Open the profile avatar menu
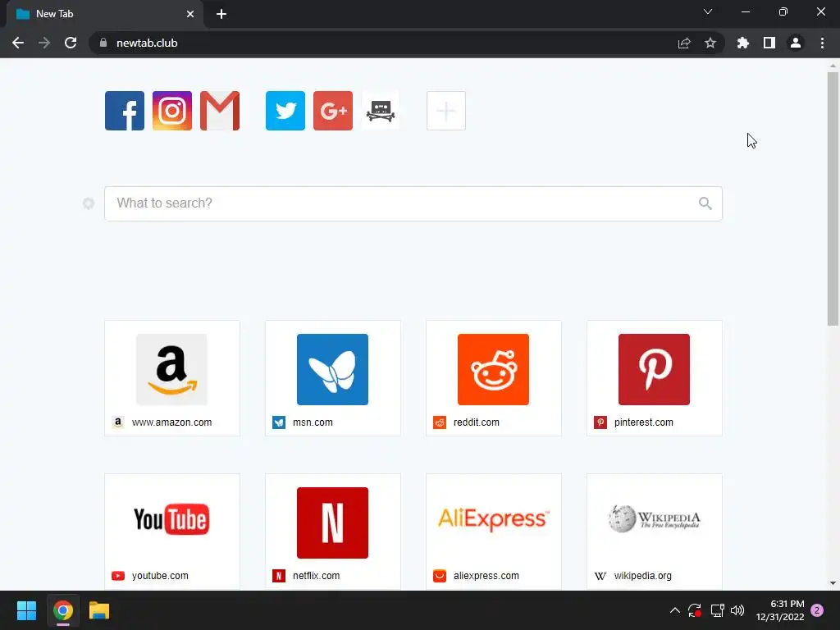Viewport: 840px width, 630px height. coord(796,43)
